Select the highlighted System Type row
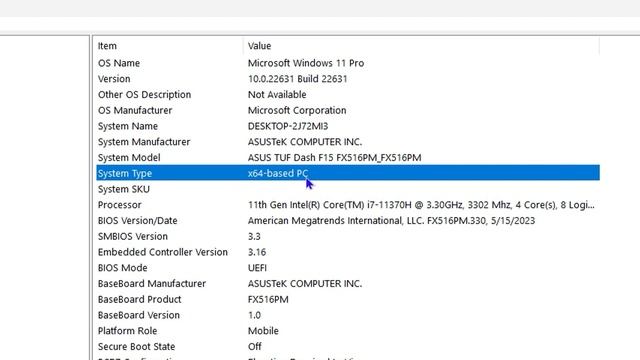Viewport: 640px width, 360px height. coord(348,173)
